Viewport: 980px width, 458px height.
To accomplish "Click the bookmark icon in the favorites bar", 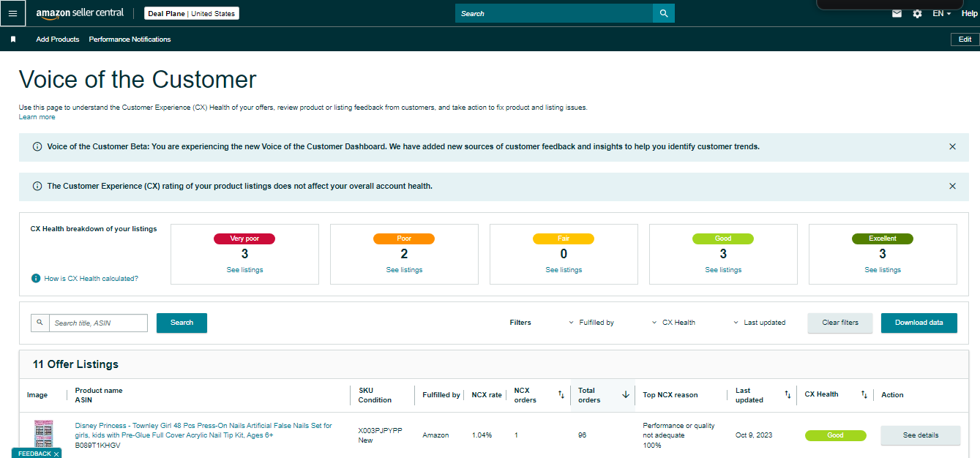I will click(13, 40).
